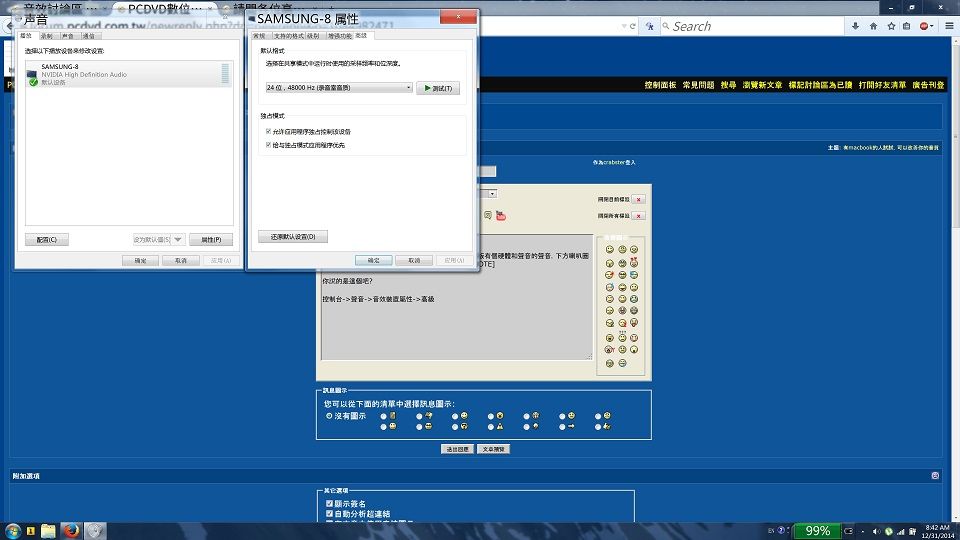Click the submit reply button
The width and height of the screenshot is (960, 540).
pyautogui.click(x=457, y=449)
